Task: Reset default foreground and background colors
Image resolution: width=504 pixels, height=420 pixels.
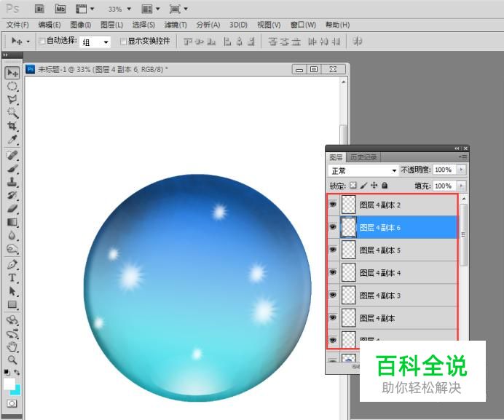Action: (x=7, y=373)
